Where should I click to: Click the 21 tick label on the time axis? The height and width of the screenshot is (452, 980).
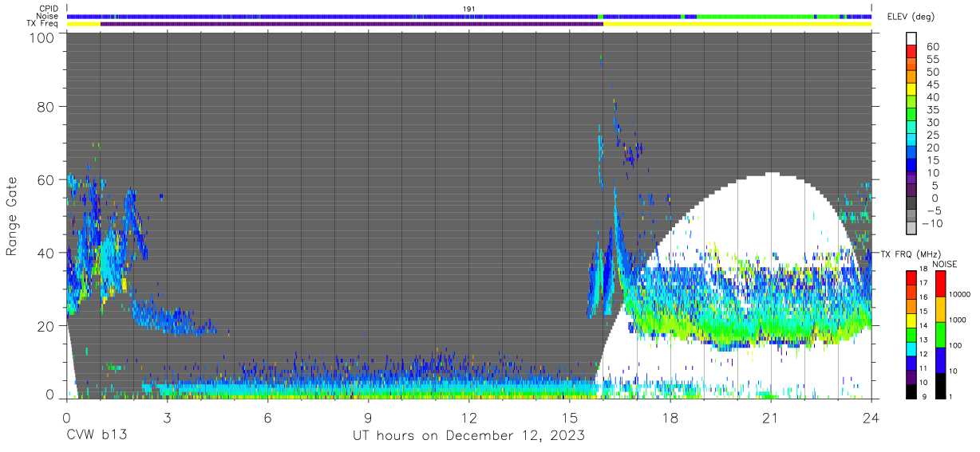(x=771, y=418)
